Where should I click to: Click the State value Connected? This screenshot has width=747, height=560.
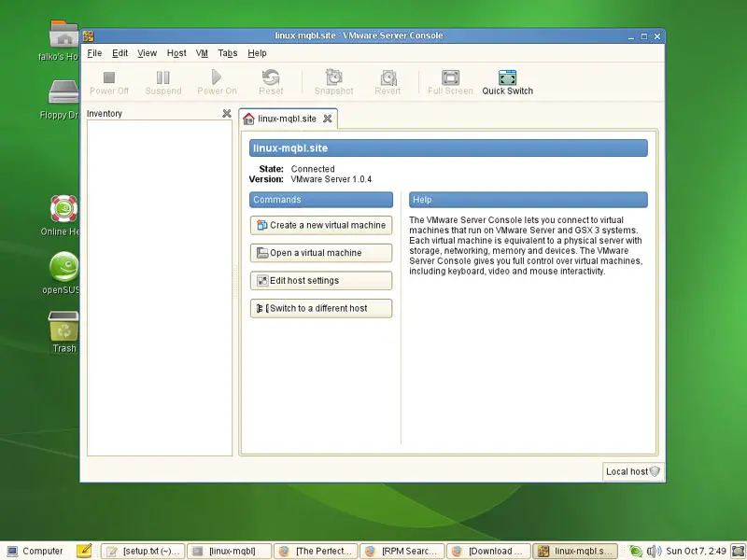click(313, 169)
